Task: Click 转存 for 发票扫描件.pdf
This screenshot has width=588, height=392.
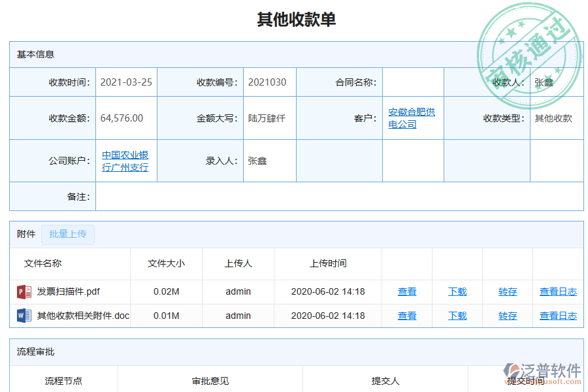Action: pyautogui.click(x=508, y=291)
